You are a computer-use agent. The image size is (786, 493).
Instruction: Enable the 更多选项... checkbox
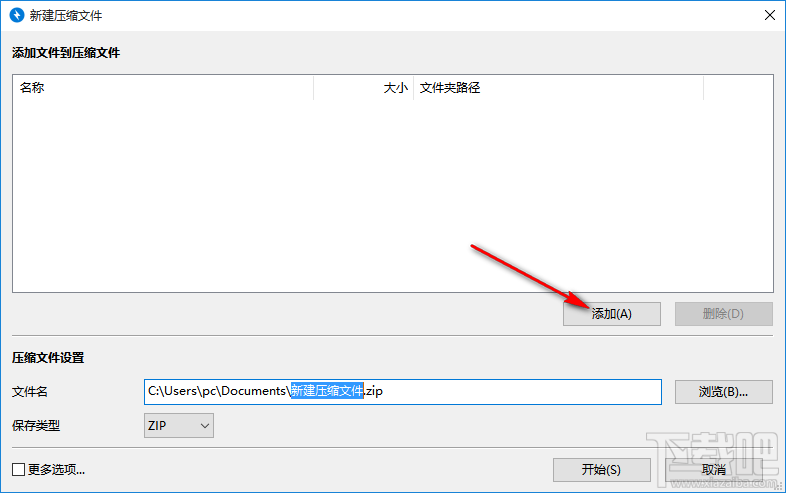click(x=19, y=469)
